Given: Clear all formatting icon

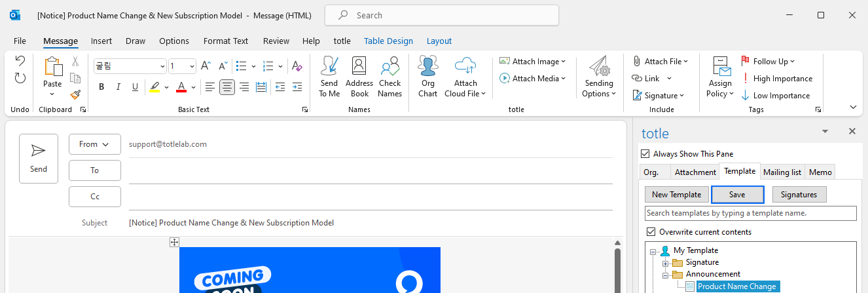Looking at the screenshot, I should click(297, 66).
